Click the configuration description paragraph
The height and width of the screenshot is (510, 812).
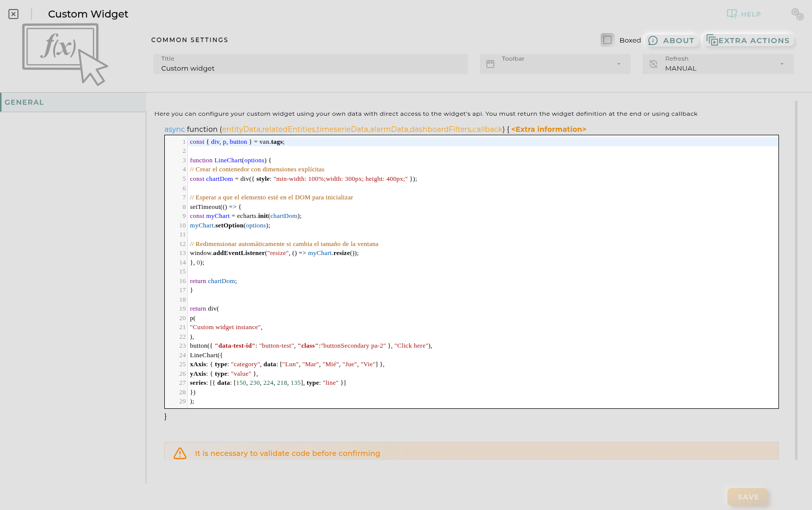426,114
